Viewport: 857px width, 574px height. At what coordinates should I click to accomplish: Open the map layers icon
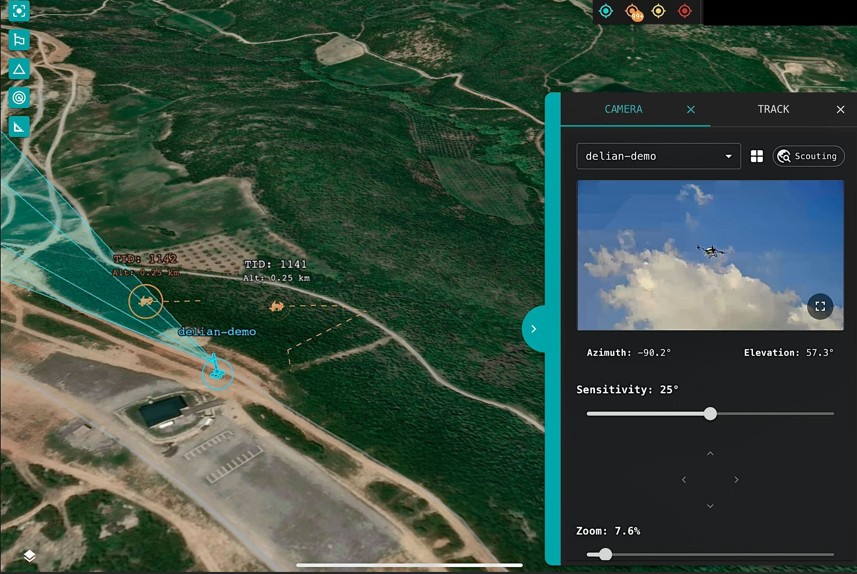click(30, 555)
